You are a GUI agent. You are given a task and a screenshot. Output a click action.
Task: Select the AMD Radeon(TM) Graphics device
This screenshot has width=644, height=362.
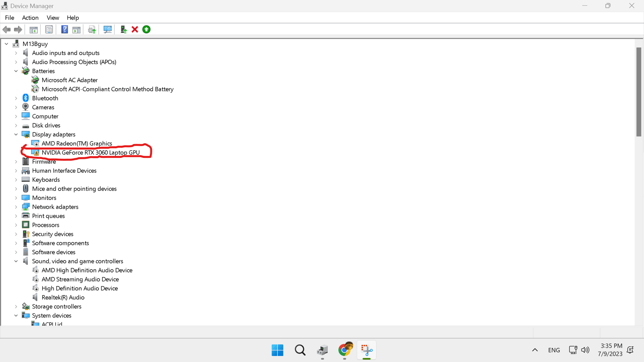(77, 143)
